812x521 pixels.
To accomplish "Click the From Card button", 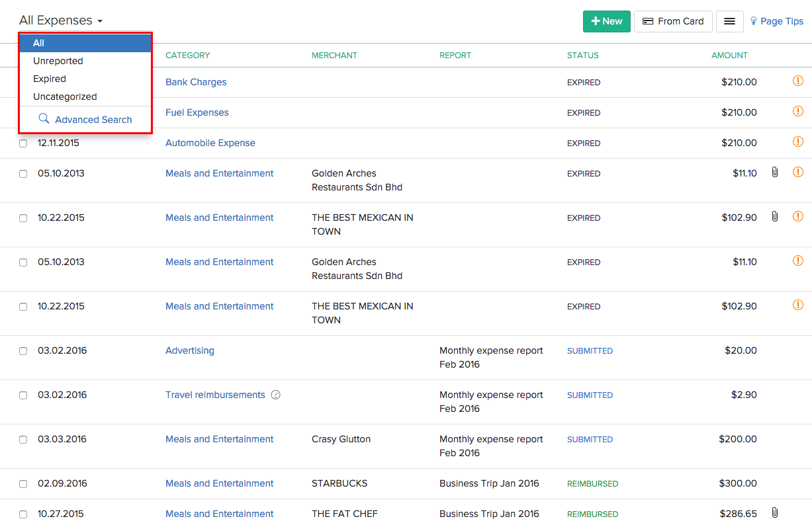I will click(673, 21).
